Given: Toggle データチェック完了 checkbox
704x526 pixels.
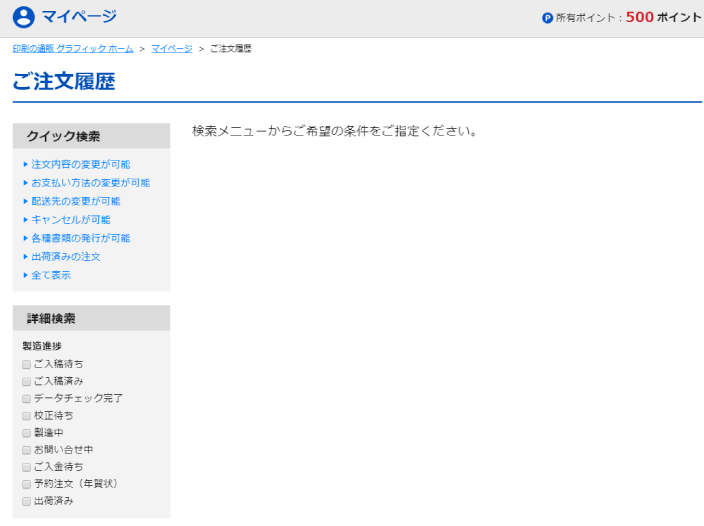Looking at the screenshot, I should click(27, 398).
